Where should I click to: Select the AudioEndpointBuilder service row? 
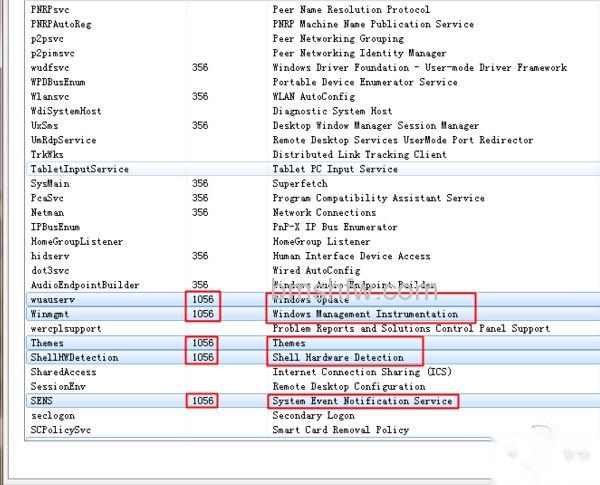coord(313,285)
